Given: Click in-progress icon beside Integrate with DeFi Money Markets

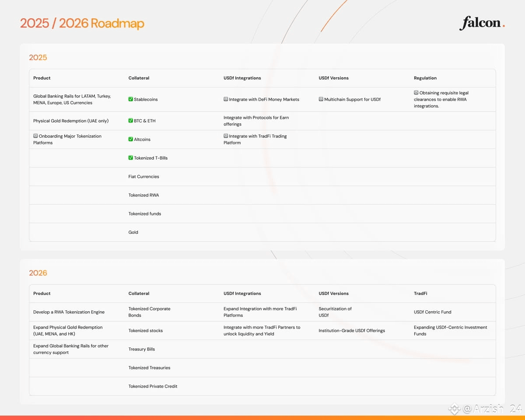Looking at the screenshot, I should (x=226, y=99).
